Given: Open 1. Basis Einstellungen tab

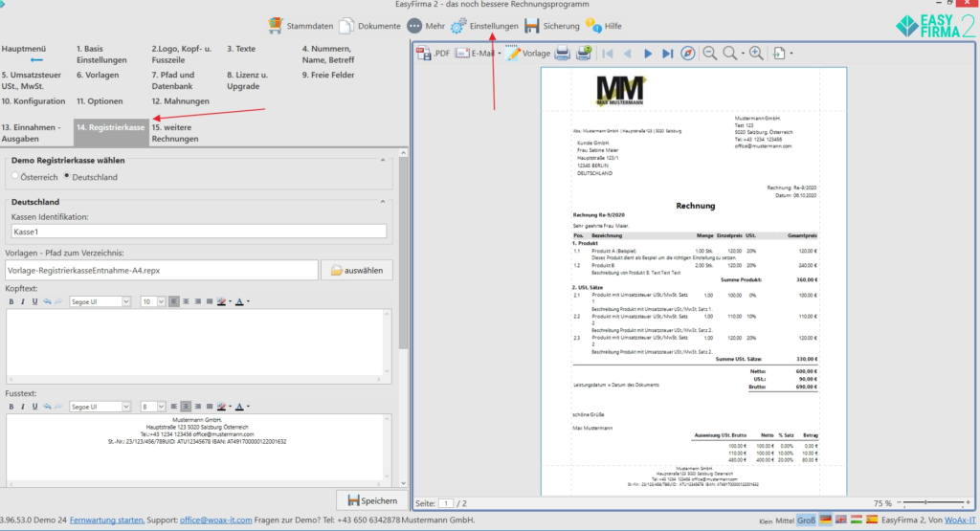Looking at the screenshot, I should point(101,55).
